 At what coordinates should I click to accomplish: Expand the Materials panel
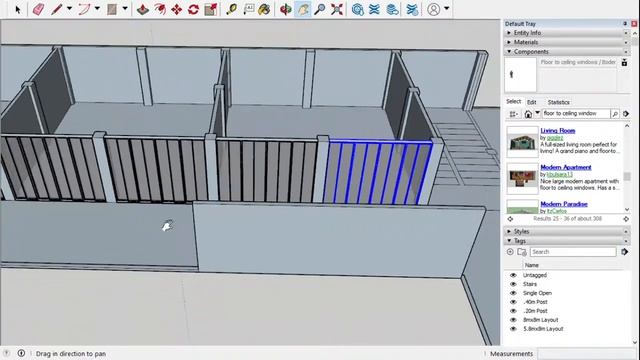click(509, 42)
